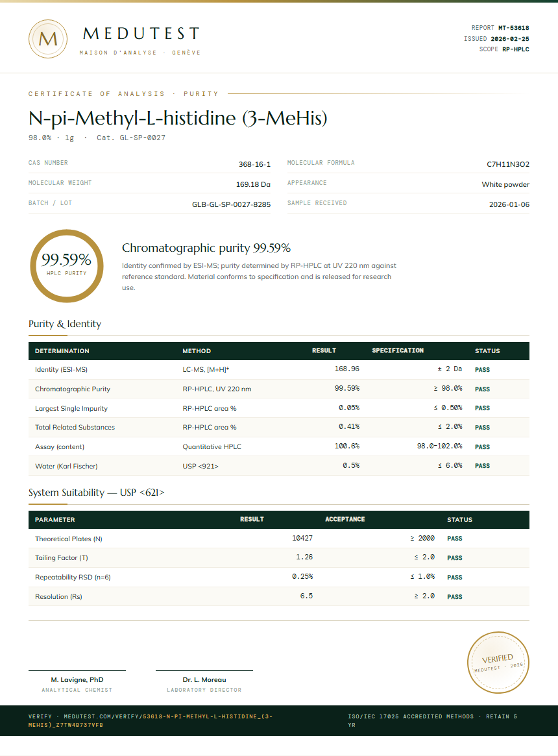Click the tailing factor result 1.26

pos(304,557)
